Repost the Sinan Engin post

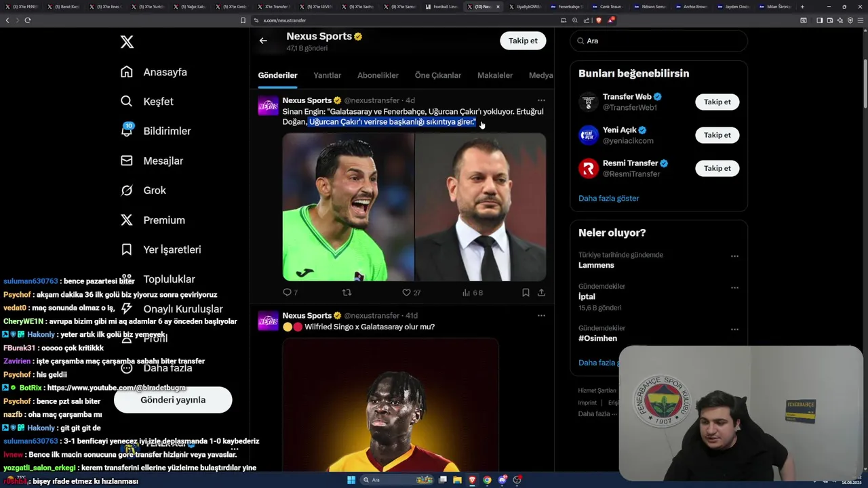point(347,292)
